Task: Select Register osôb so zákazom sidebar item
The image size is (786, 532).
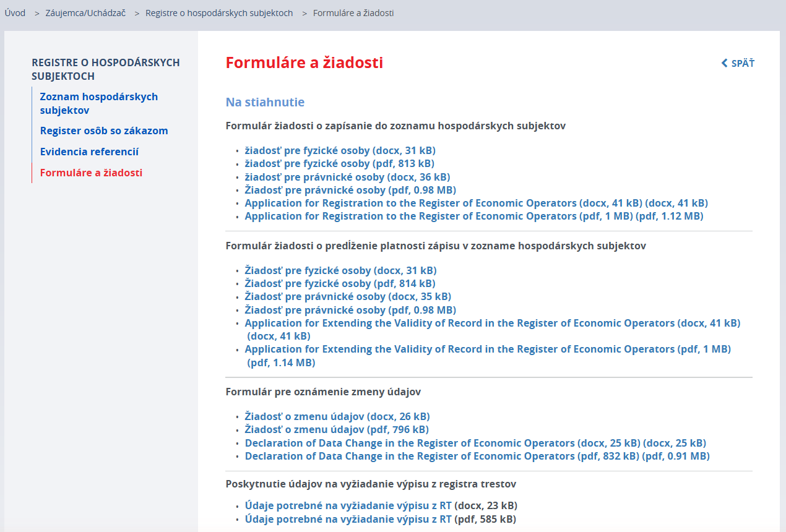Action: (104, 131)
